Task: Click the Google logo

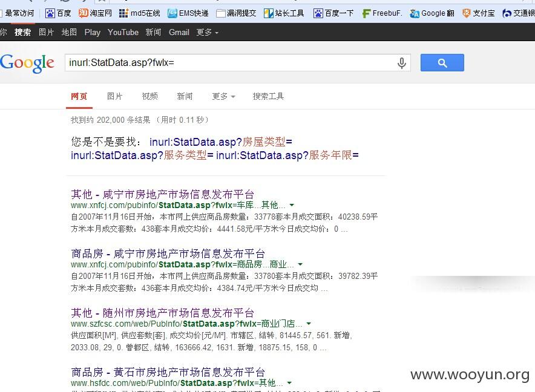Action: point(27,63)
